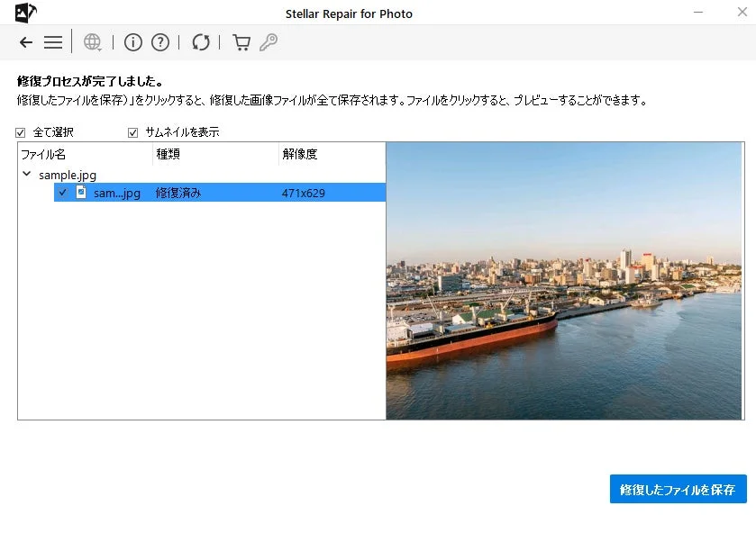The image size is (756, 533).
Task: Select the sample.jpg parent tree item
Action: (68, 175)
